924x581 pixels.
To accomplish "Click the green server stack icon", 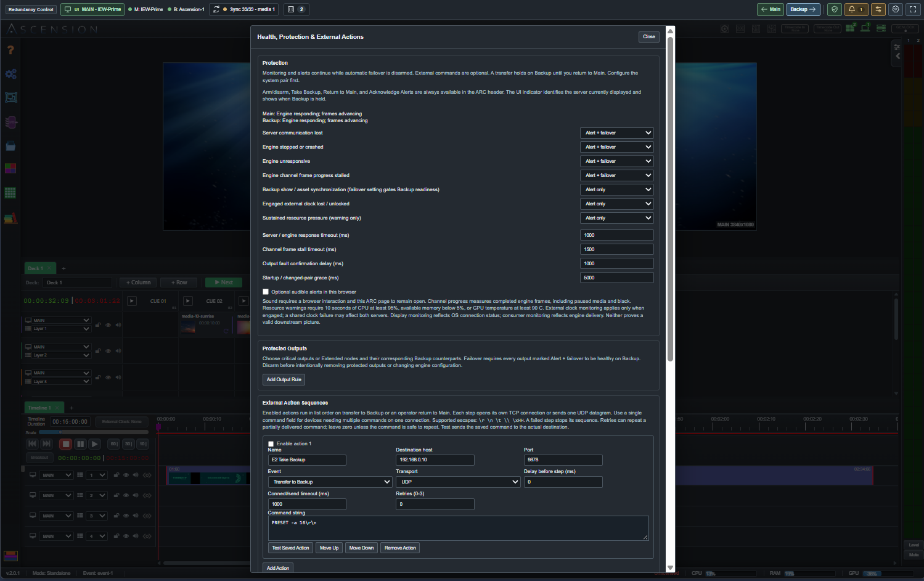I will click(x=881, y=28).
